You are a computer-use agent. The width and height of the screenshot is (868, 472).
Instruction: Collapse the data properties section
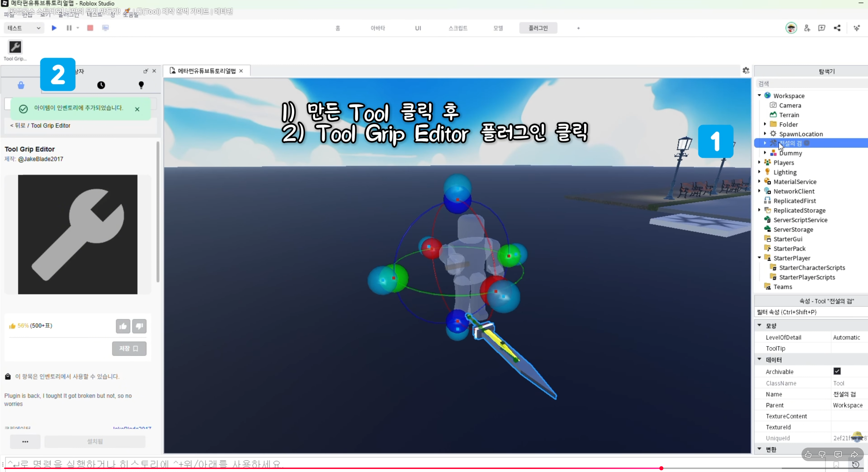tap(759, 359)
